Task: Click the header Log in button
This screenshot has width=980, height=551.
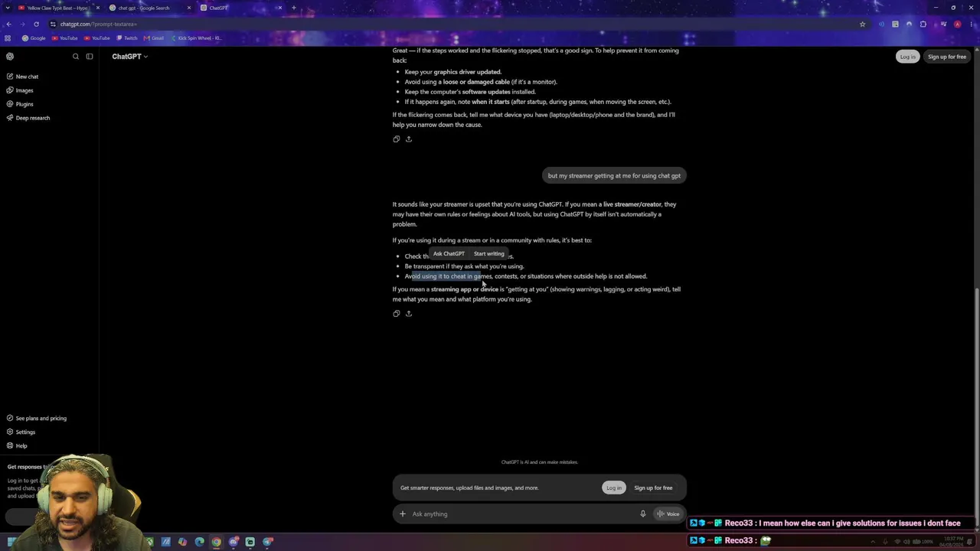Action: tap(907, 57)
